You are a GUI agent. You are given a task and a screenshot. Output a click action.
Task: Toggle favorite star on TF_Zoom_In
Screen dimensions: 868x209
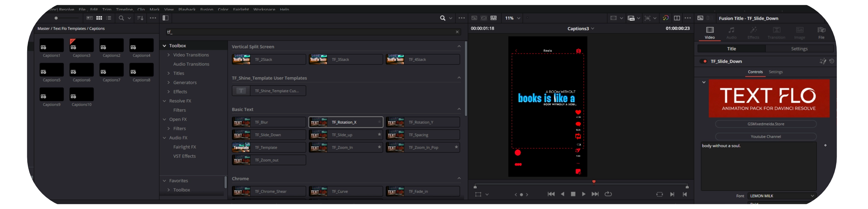coord(379,147)
